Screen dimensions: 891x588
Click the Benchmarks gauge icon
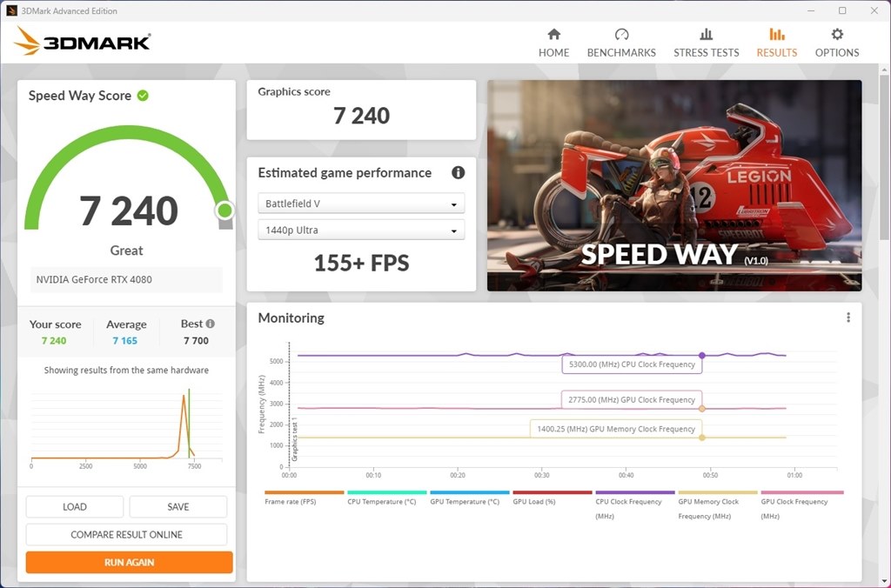point(621,35)
